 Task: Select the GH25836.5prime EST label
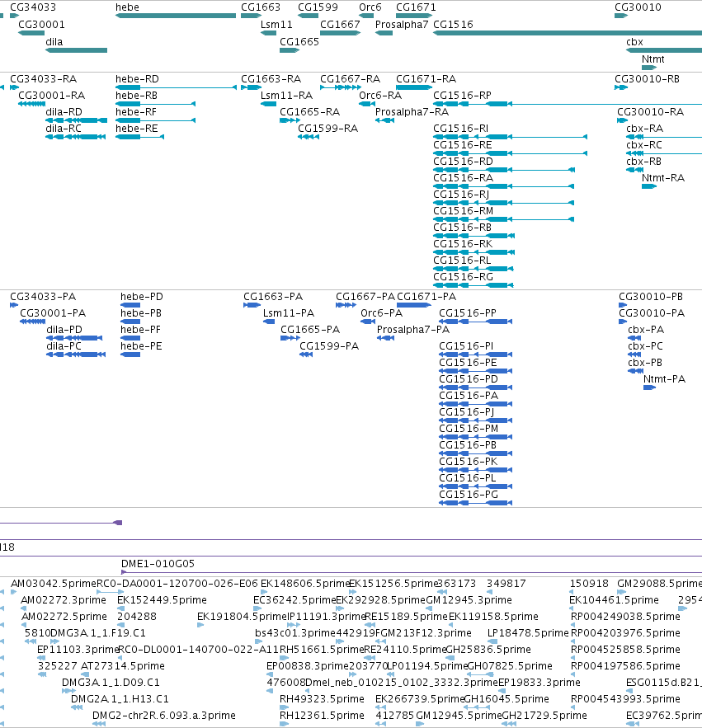click(x=488, y=650)
